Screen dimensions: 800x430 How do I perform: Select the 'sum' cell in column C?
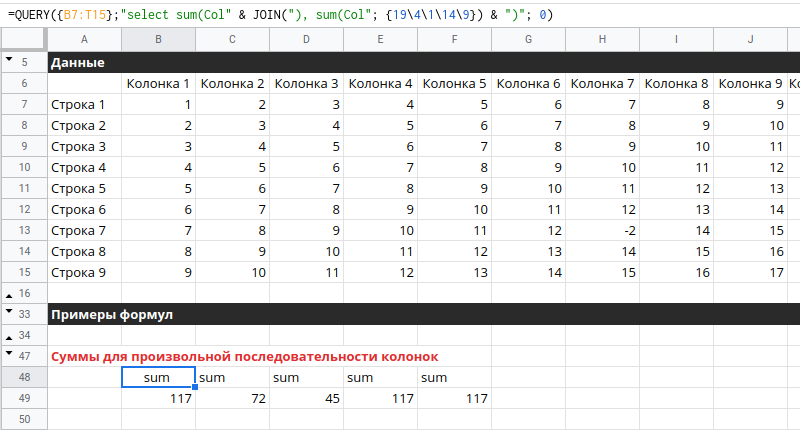click(x=232, y=377)
